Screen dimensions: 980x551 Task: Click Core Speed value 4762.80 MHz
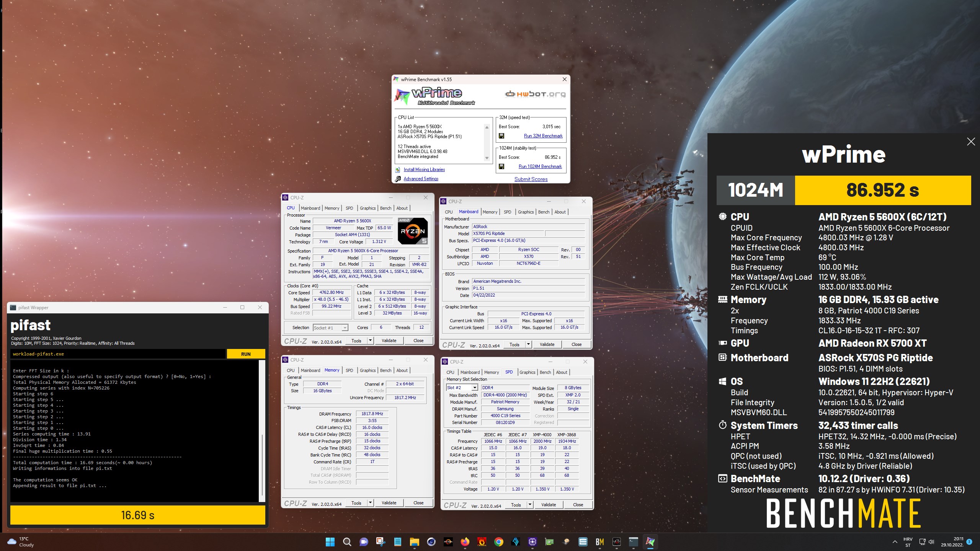[x=332, y=292]
